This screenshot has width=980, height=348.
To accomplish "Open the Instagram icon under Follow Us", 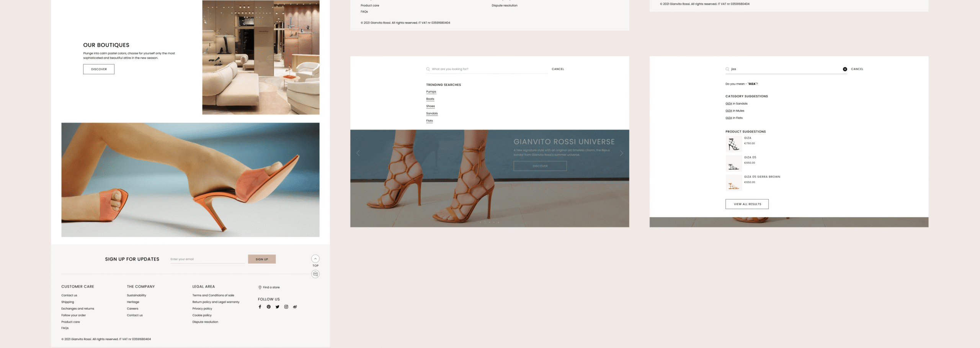I will click(x=286, y=307).
